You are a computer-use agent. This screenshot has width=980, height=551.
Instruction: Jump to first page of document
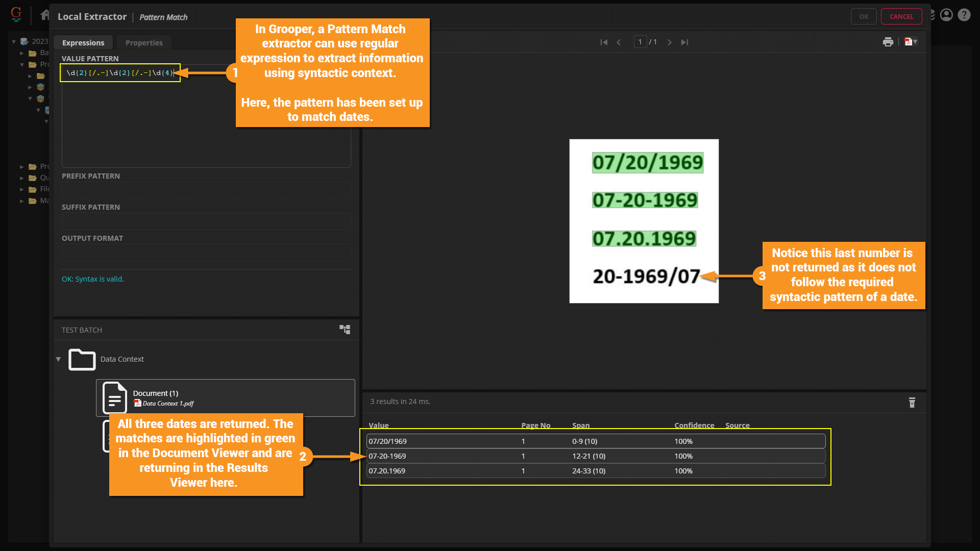point(604,42)
